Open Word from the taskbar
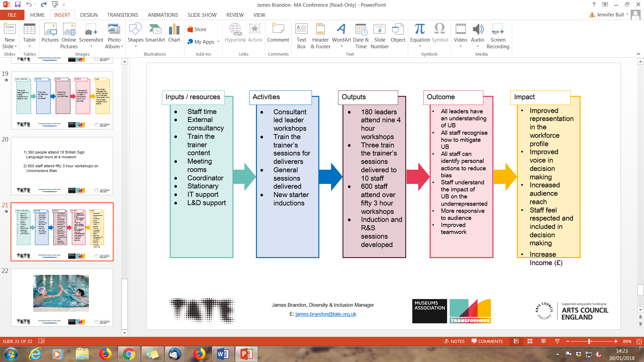The width and height of the screenshot is (644, 362). click(x=223, y=354)
